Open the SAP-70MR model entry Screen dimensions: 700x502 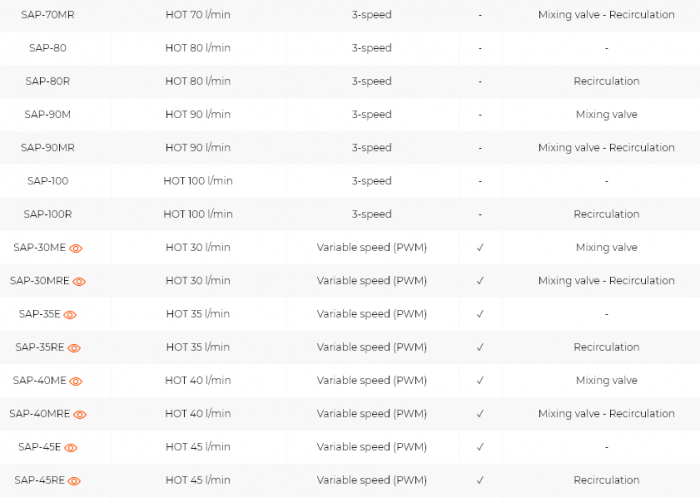click(48, 15)
